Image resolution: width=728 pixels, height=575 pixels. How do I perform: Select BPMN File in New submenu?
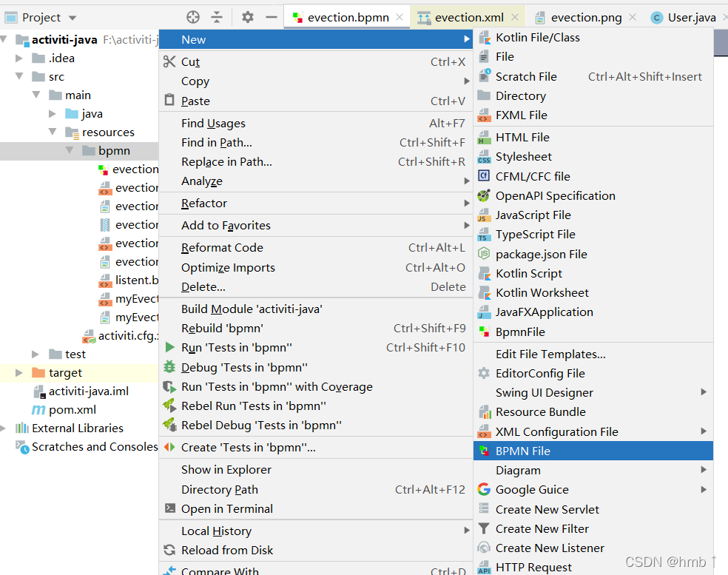click(x=593, y=451)
